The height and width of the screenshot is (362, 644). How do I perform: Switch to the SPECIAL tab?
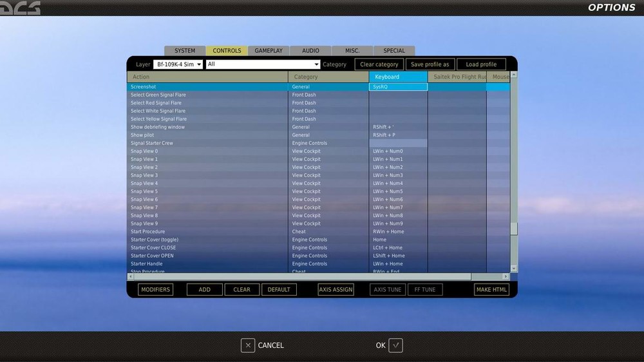394,50
